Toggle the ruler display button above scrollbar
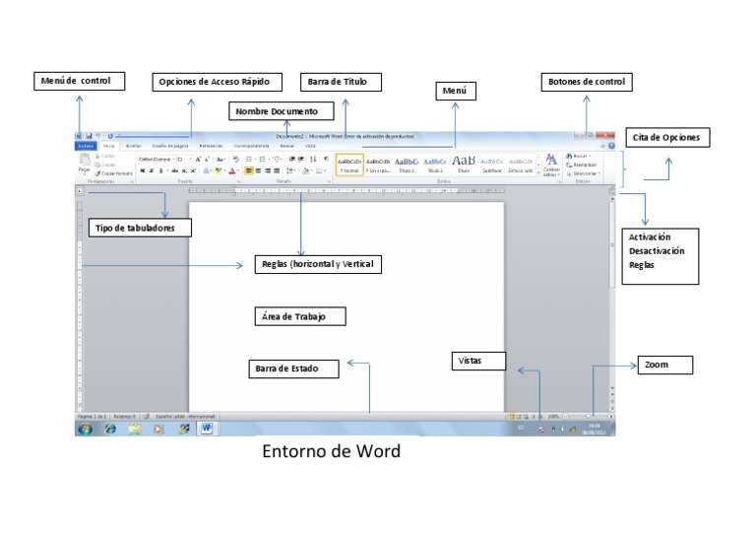 tap(612, 191)
